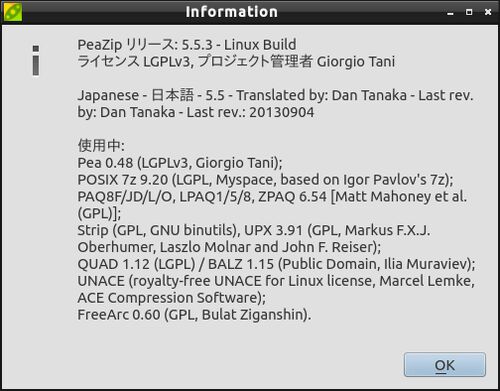500x391 pixels.
Task: Select the LGPLv3 Giorgio Tani license line
Action: click(x=236, y=61)
